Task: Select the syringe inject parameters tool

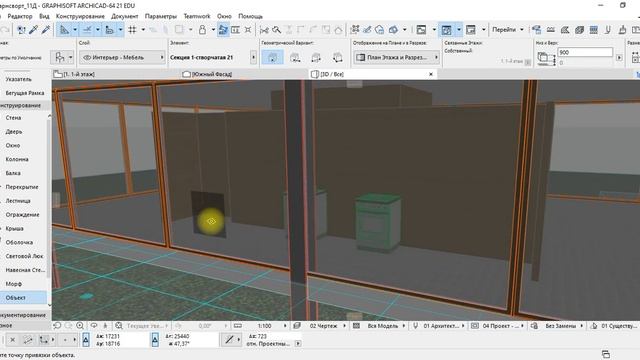Action: coord(46,30)
